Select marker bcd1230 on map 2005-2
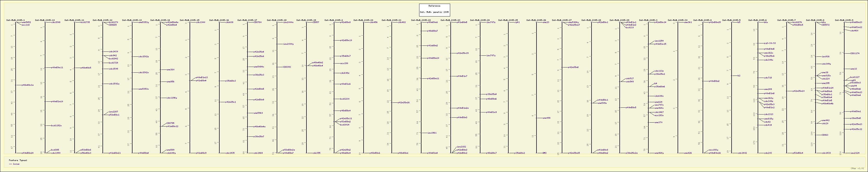The height and width of the screenshot is (172, 868). [x=345, y=99]
